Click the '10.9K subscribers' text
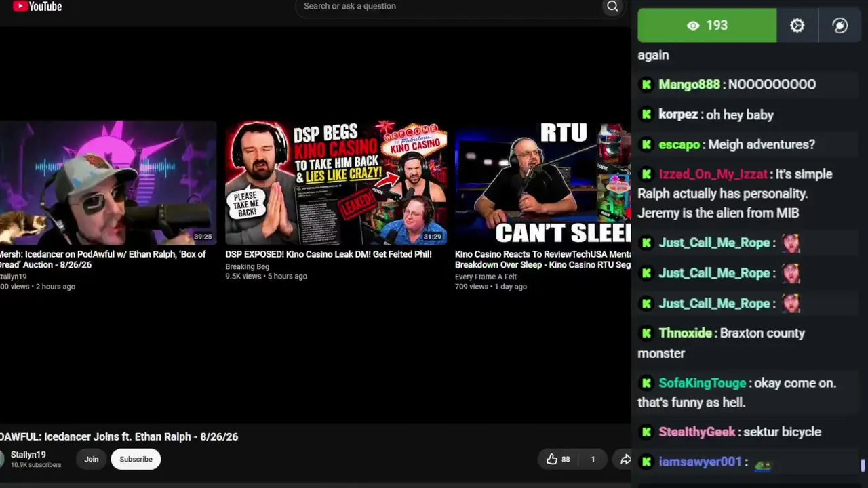Image resolution: width=868 pixels, height=488 pixels. tap(35, 465)
